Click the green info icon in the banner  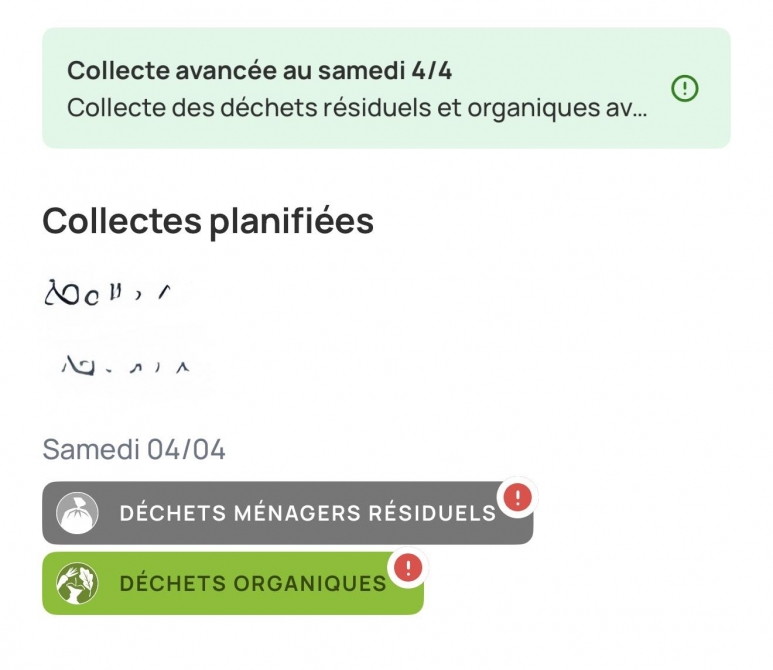point(685,89)
